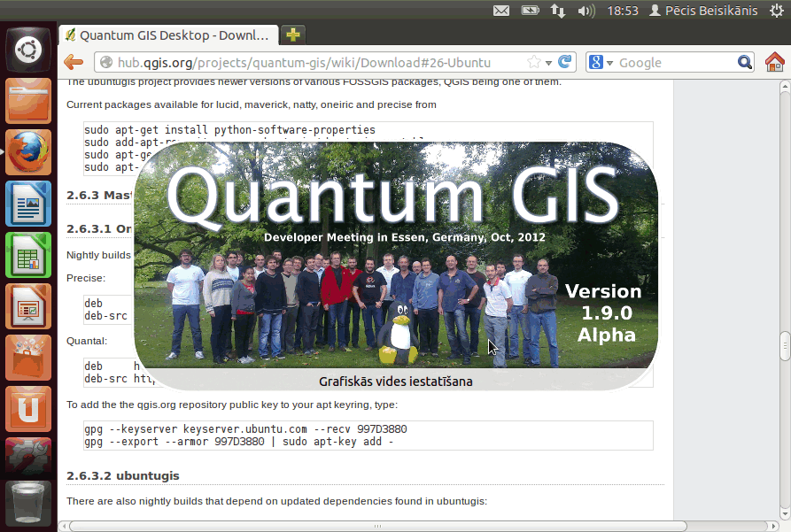The height and width of the screenshot is (532, 791).
Task: Open LibreOffice Calc from launcher
Action: (28, 255)
